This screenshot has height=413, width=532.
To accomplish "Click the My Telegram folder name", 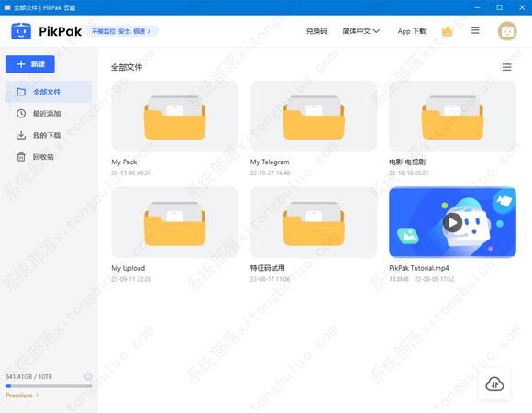I will pos(270,162).
